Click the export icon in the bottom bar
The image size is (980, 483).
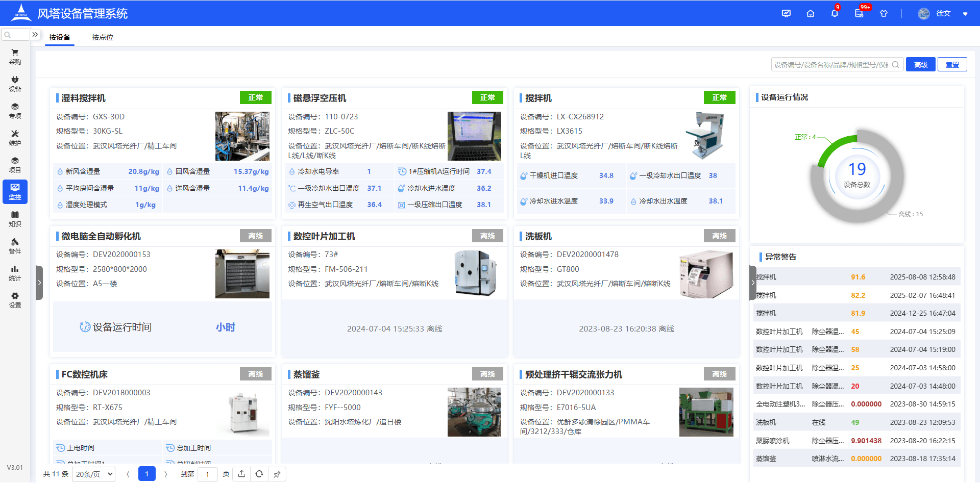(241, 474)
